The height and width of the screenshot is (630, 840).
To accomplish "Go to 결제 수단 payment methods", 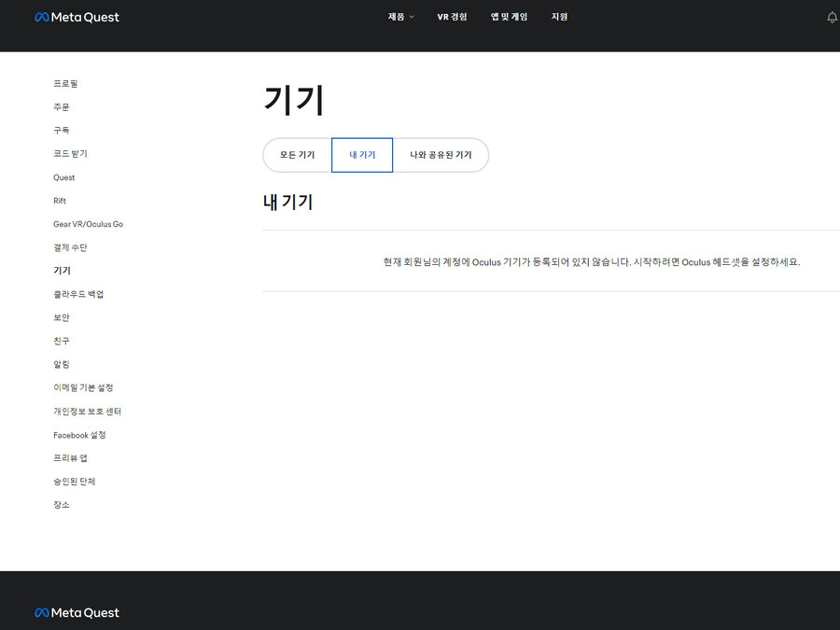I will pyautogui.click(x=70, y=247).
